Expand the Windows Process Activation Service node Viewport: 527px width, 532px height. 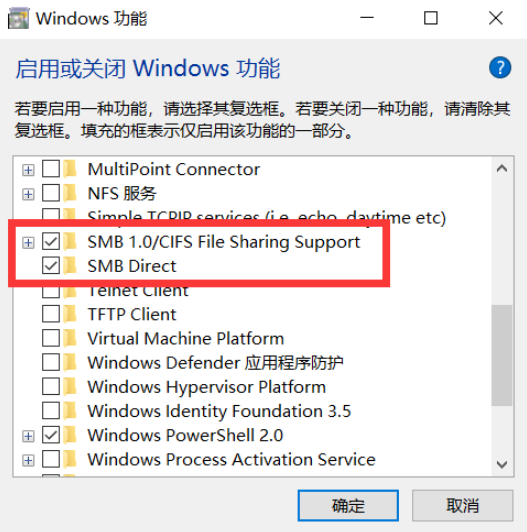click(x=28, y=460)
